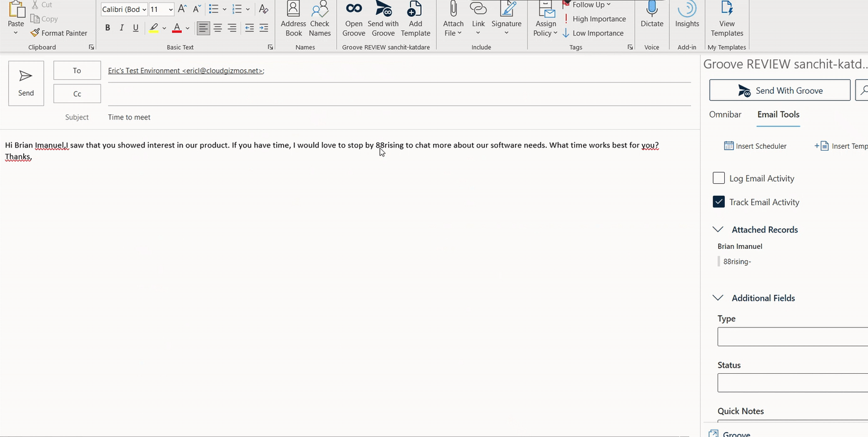Click Insert Scheduler
This screenshot has width=868, height=437.
click(755, 146)
